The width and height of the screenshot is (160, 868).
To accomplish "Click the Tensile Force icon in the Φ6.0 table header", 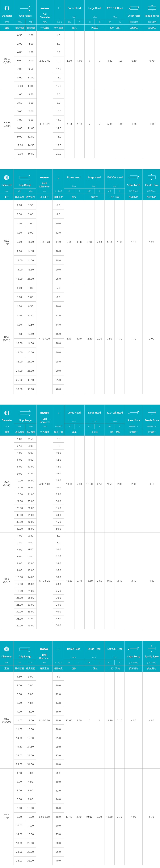I will (x=152, y=648).
